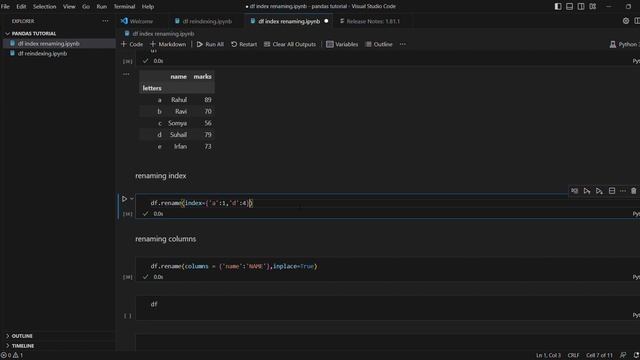Toggle the secondary side bar layout icon
The image size is (640, 360).
(x=581, y=7)
